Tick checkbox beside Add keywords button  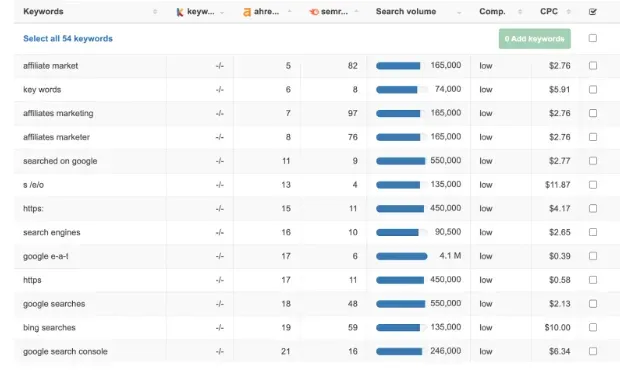coord(592,38)
